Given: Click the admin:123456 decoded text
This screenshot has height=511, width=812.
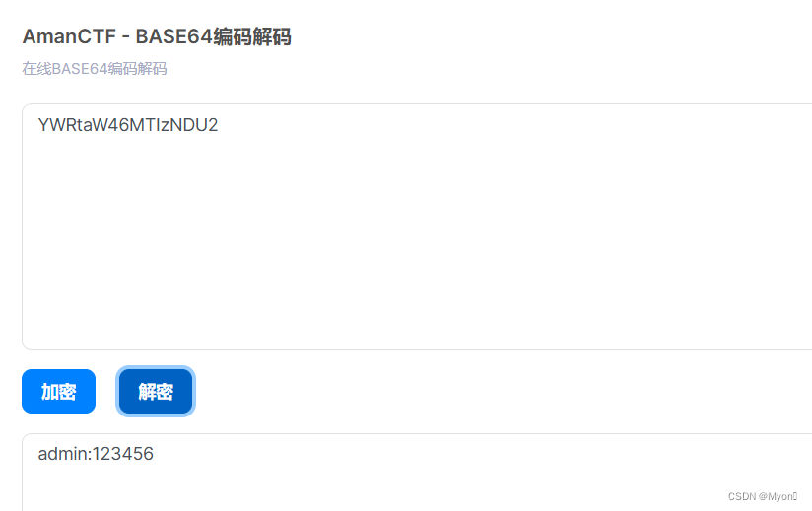Looking at the screenshot, I should pos(96,454).
